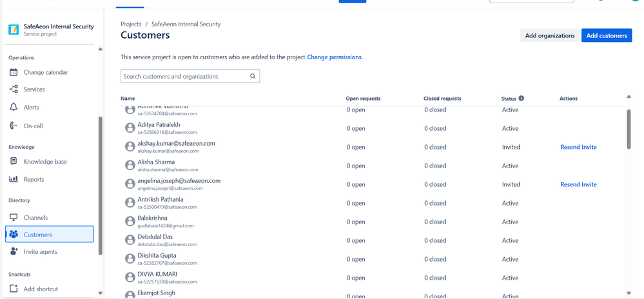Click akshay.kumar's avatar icon
This screenshot has height=299, width=644.
130,147
